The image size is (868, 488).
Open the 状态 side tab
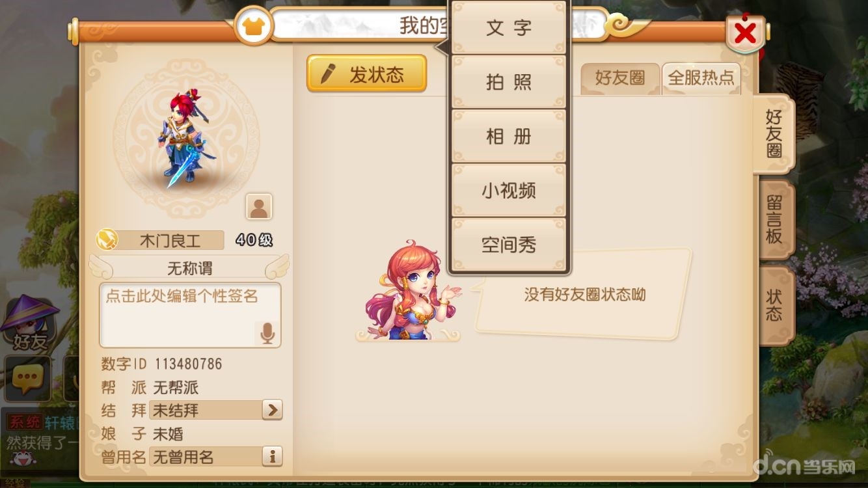pos(775,305)
